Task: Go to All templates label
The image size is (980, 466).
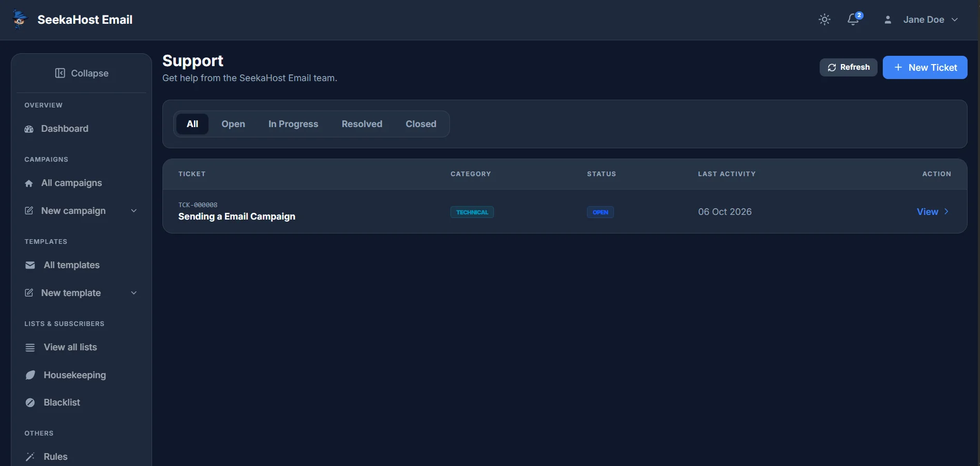Action: (x=71, y=265)
